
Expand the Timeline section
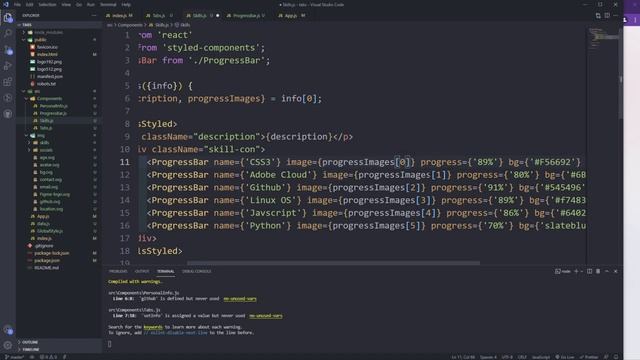coord(31,349)
